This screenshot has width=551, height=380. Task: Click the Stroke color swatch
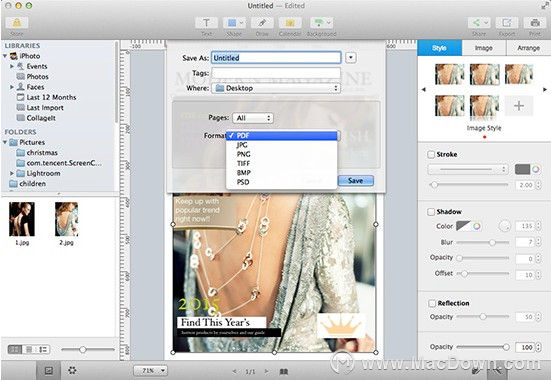point(522,169)
